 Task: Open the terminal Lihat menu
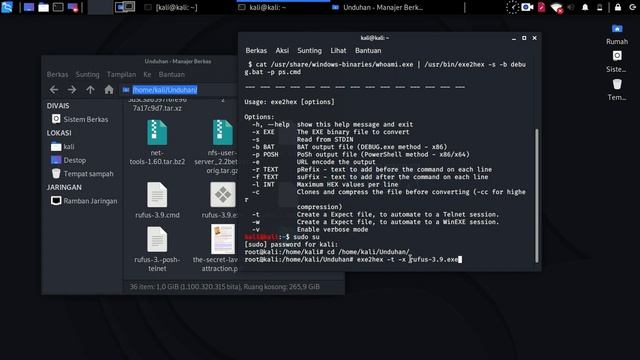click(x=338, y=51)
